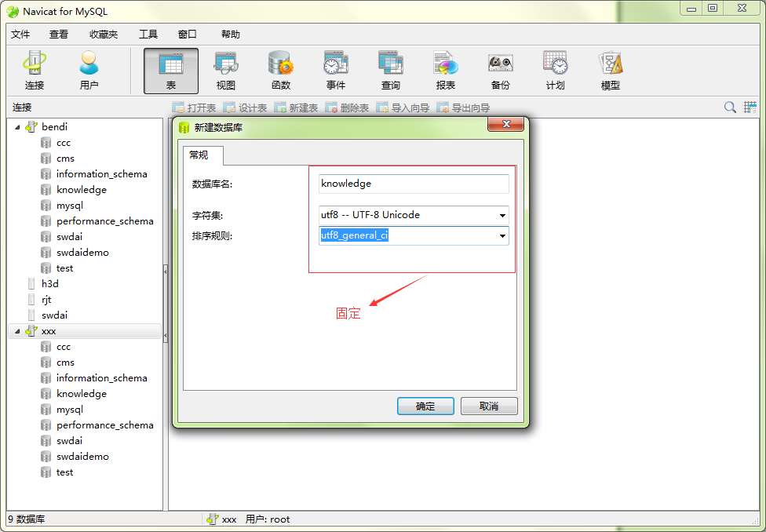Open the 备份 (Backup) toolbar icon
This screenshot has width=766, height=532.
coord(500,71)
